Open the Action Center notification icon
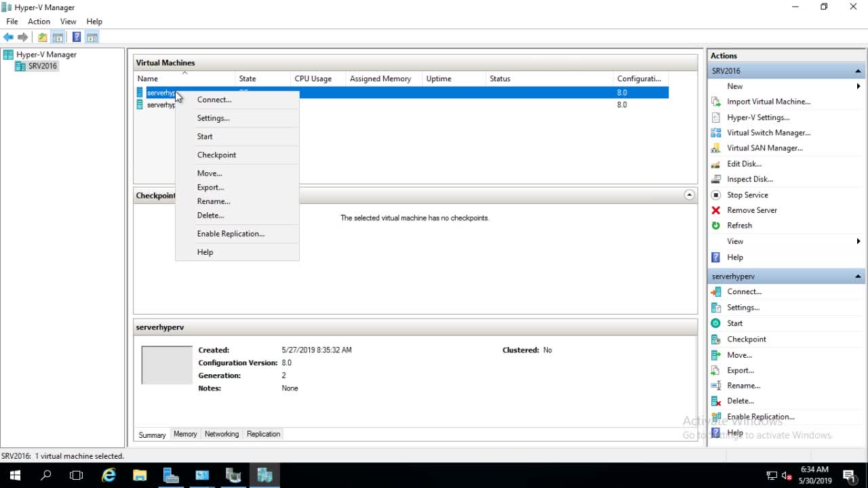868x488 pixels. [848, 475]
